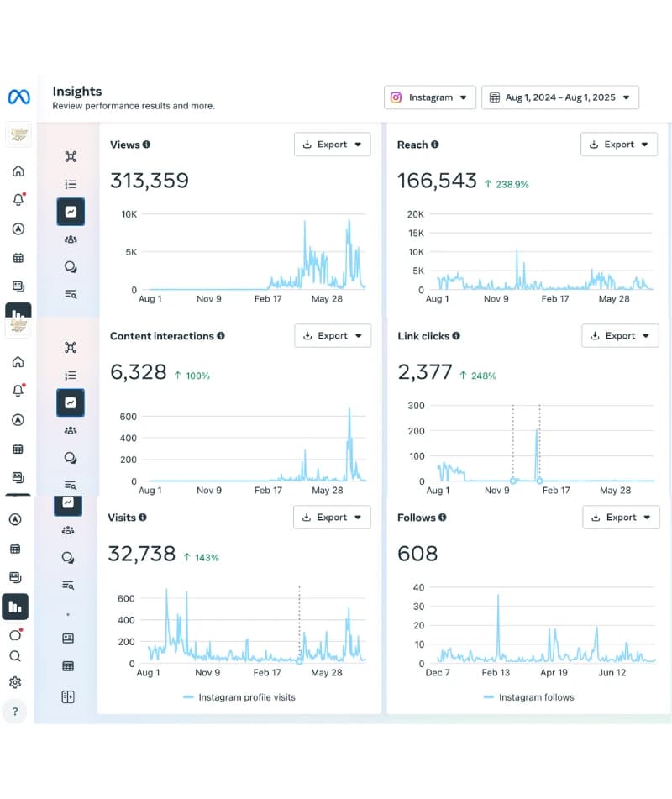This screenshot has height=799, width=672.
Task: Click the info icon beside Content interactions
Action: 221,336
